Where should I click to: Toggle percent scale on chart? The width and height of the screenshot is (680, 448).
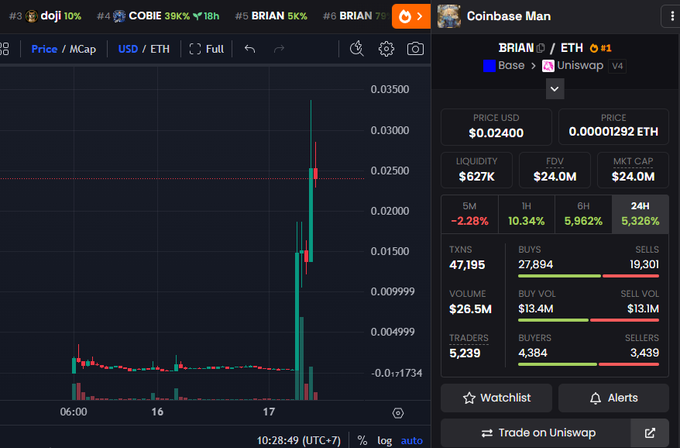pyautogui.click(x=362, y=441)
